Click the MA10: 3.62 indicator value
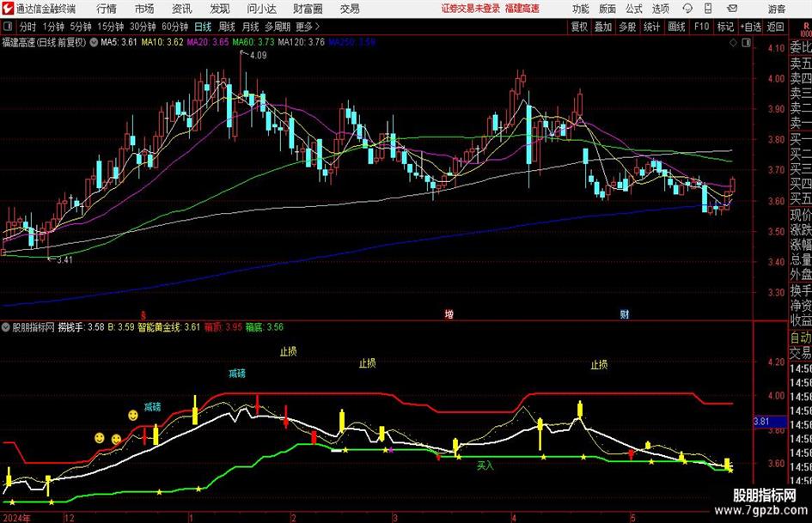The height and width of the screenshot is (523, 812). point(162,42)
